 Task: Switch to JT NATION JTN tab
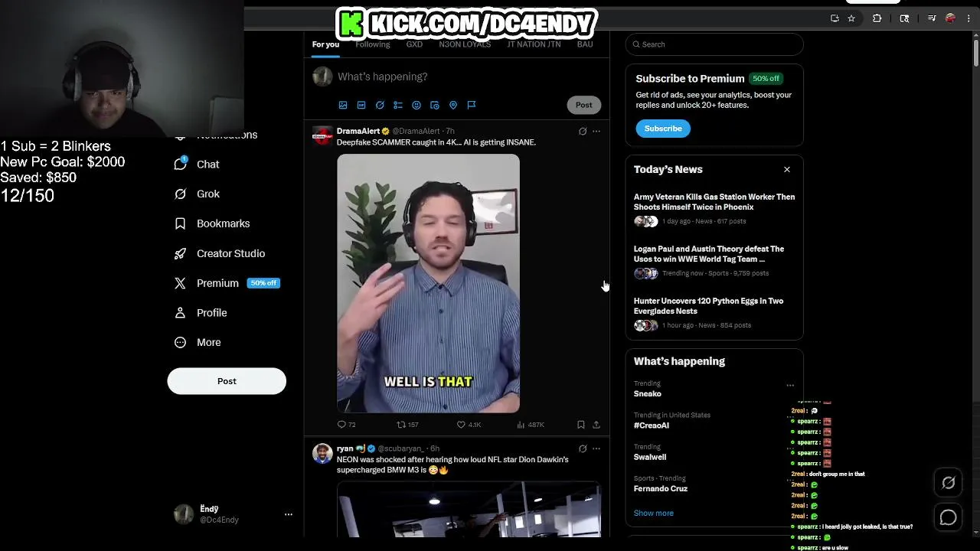tap(534, 44)
